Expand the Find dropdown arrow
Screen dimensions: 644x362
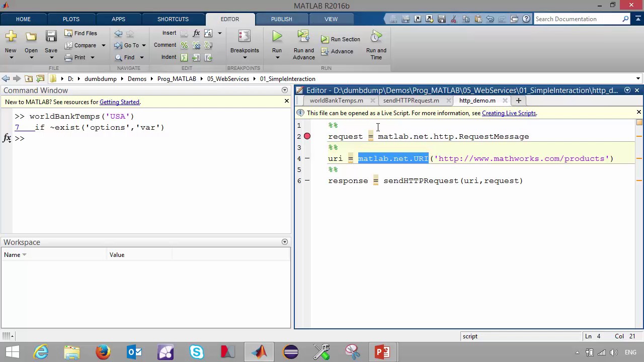[141, 57]
